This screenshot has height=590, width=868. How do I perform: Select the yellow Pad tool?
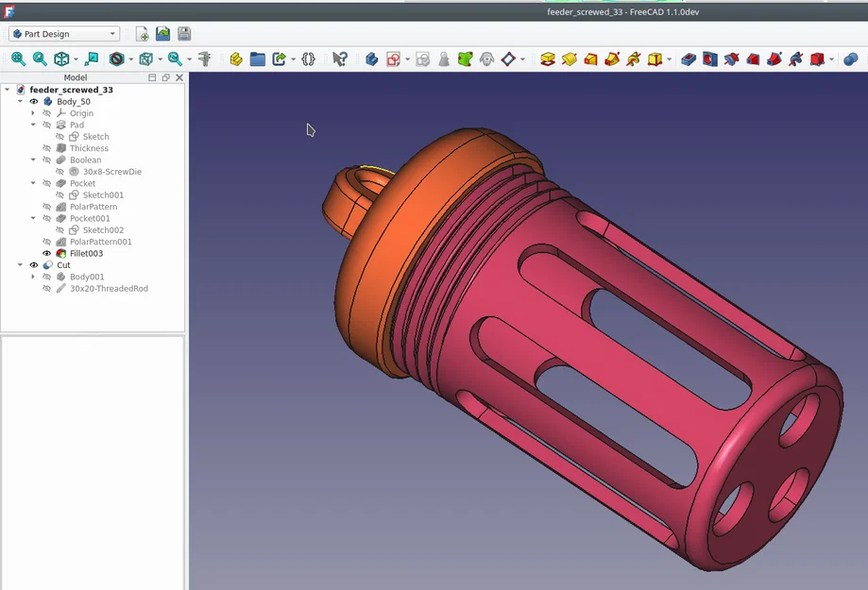[548, 59]
